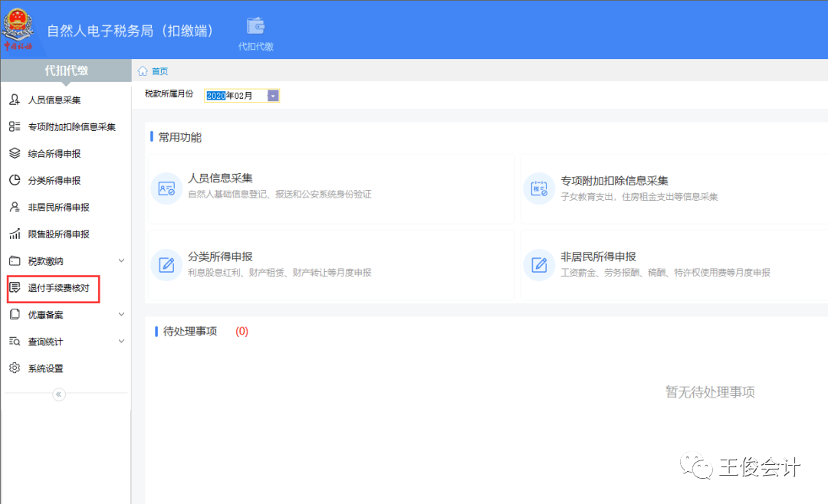828x504 pixels.
Task: Click the 人员信息采集 sidebar person icon
Action: pyautogui.click(x=15, y=100)
